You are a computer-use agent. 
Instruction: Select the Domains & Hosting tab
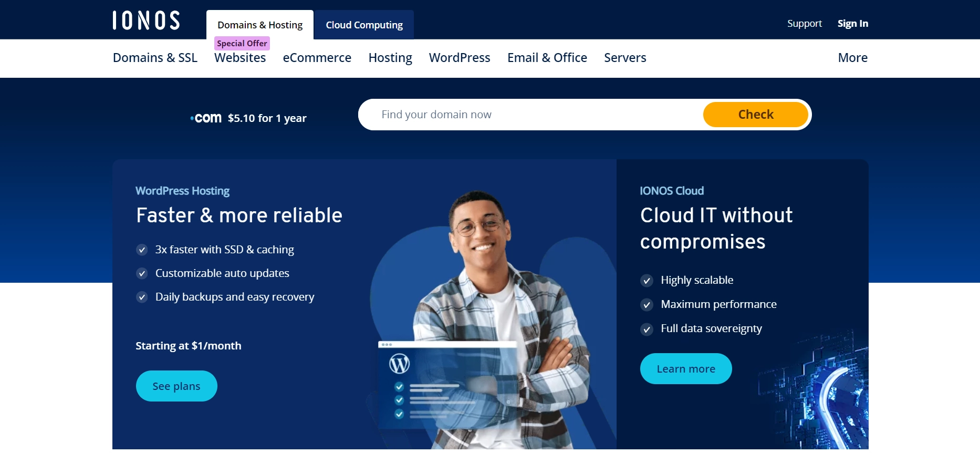(260, 25)
